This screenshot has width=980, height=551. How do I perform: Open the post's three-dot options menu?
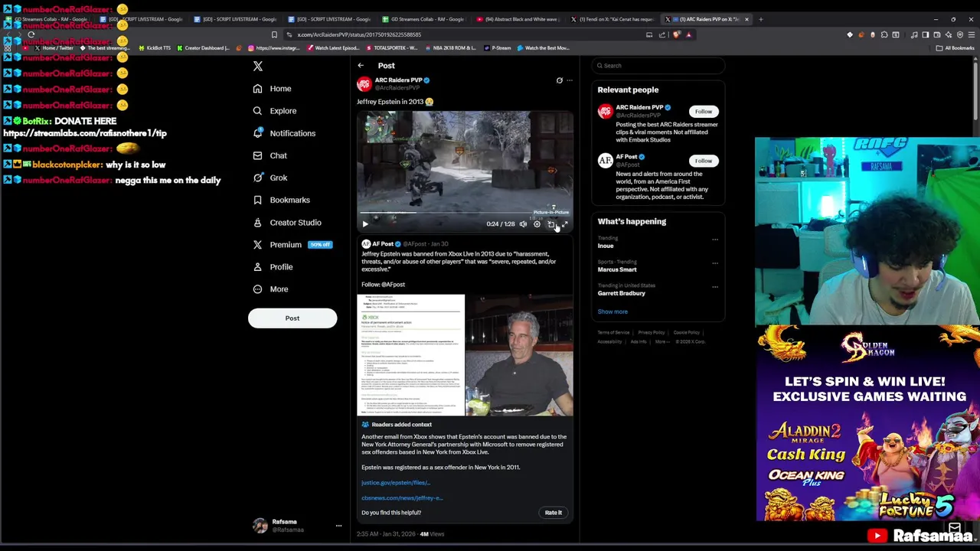pyautogui.click(x=570, y=80)
